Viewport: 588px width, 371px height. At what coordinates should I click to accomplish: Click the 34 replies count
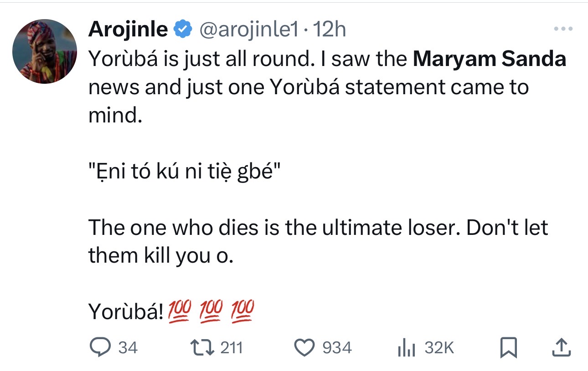click(x=128, y=348)
